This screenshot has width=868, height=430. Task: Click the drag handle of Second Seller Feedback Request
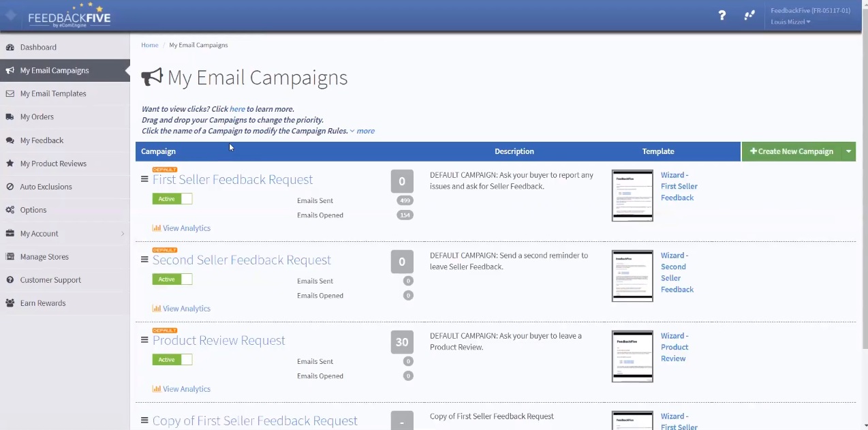click(x=144, y=260)
